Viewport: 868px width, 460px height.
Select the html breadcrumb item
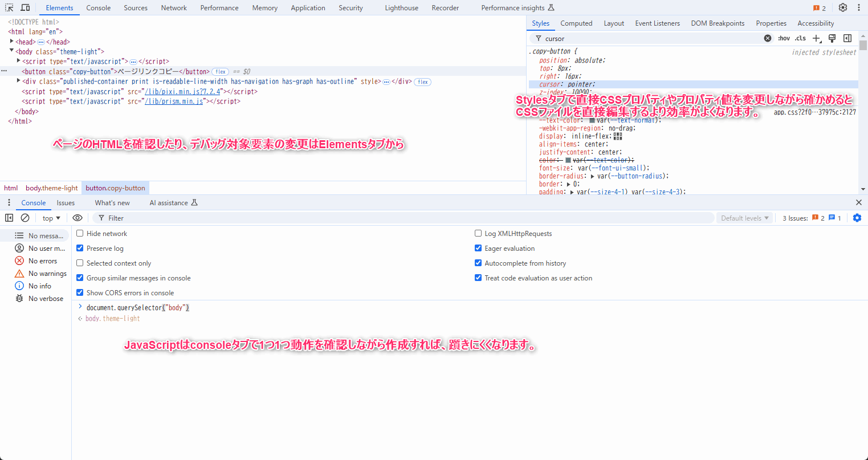click(x=11, y=188)
